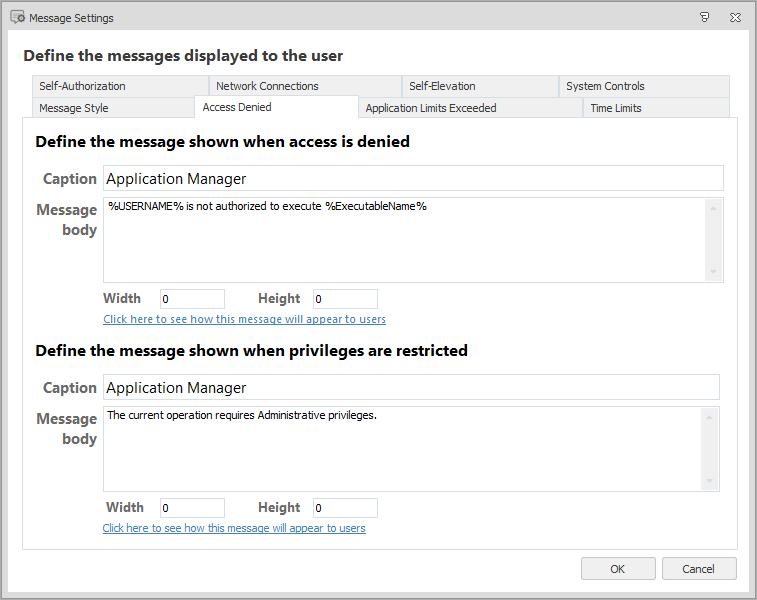Screen dimensions: 757x600
Task: Select the Self-Elevation tab
Action: pos(480,86)
